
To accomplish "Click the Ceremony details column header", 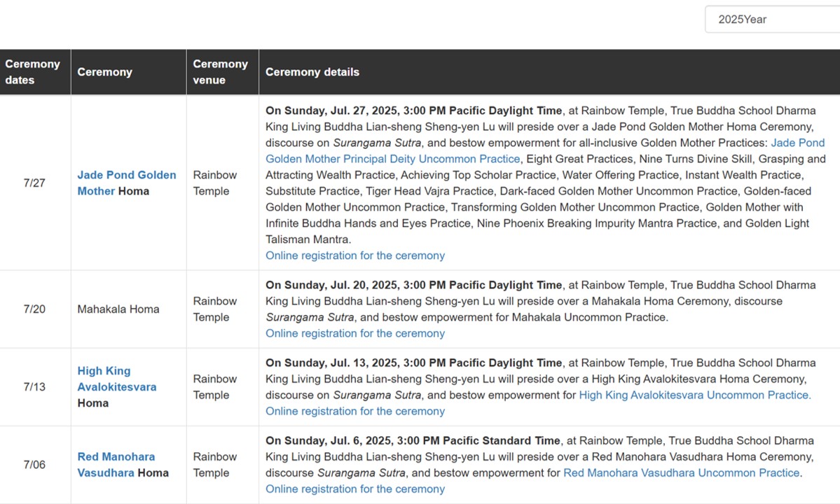I will coord(550,72).
